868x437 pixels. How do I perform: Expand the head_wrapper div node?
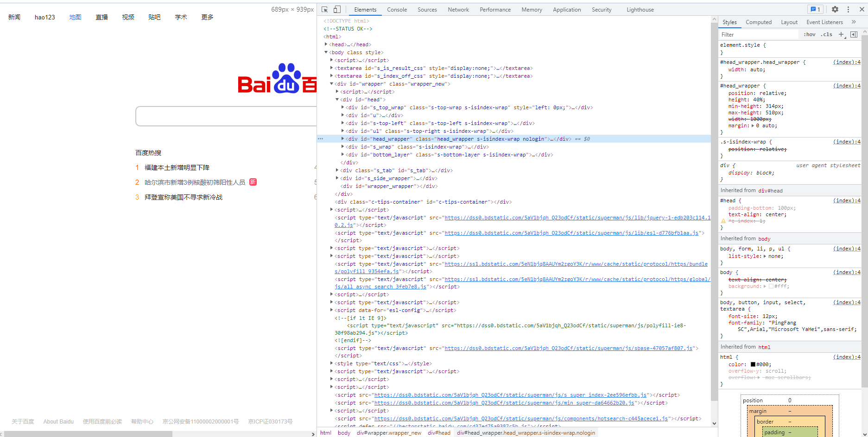coord(343,139)
